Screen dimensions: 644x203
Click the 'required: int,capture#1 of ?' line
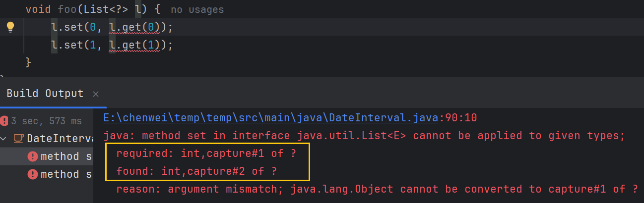[x=206, y=153]
